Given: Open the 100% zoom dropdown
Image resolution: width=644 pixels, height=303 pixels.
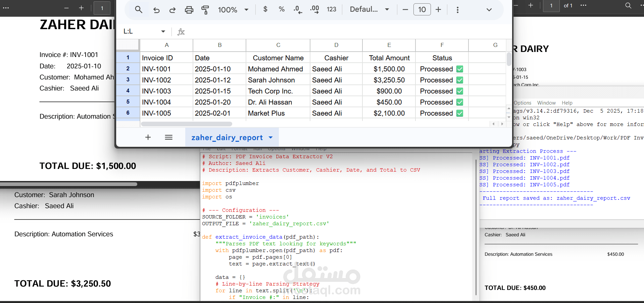Looking at the screenshot, I should [234, 10].
